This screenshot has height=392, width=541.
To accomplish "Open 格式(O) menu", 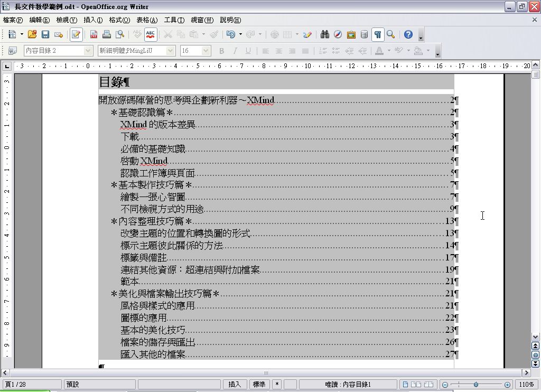I will click(x=119, y=20).
